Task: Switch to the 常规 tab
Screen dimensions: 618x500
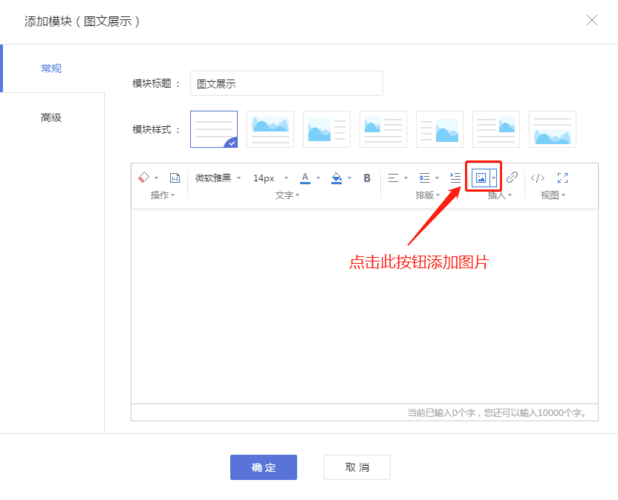Action: coord(51,69)
